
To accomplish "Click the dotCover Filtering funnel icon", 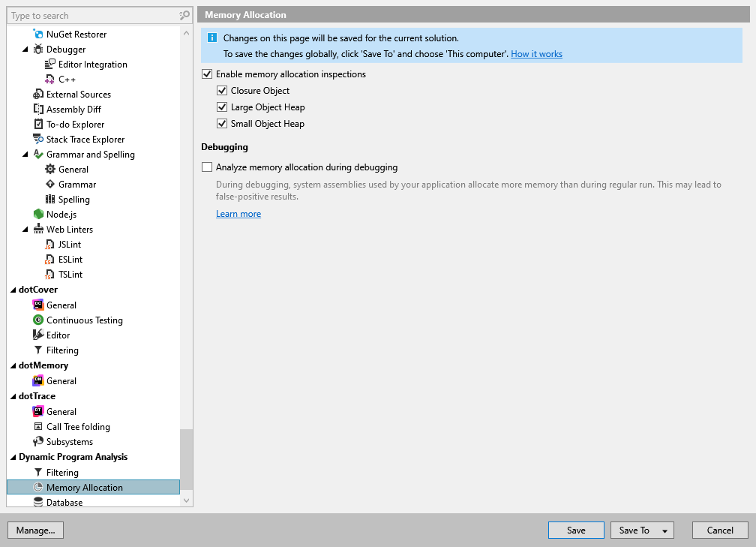I will coord(38,350).
